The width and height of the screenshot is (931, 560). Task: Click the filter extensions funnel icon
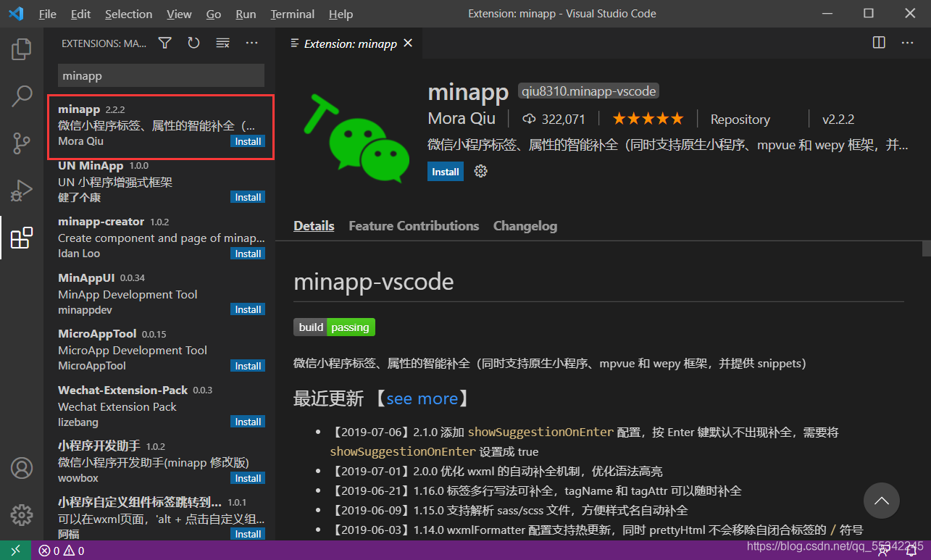[165, 43]
